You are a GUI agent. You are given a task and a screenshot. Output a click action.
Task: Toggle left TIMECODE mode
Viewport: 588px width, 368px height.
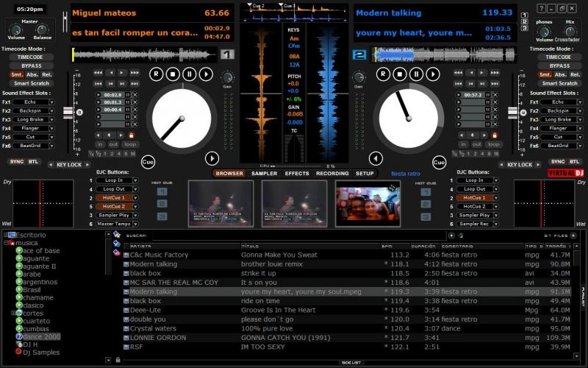[30, 57]
